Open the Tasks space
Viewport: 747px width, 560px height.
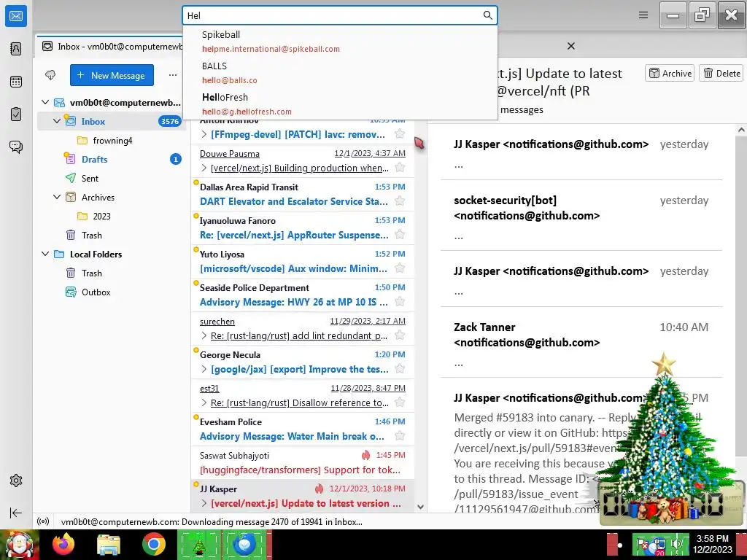16,114
